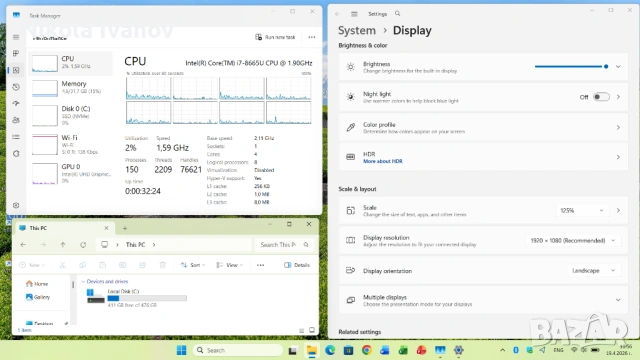Click System breadcrumb in Settings
Viewport: 640px width, 360px height.
pyautogui.click(x=357, y=31)
